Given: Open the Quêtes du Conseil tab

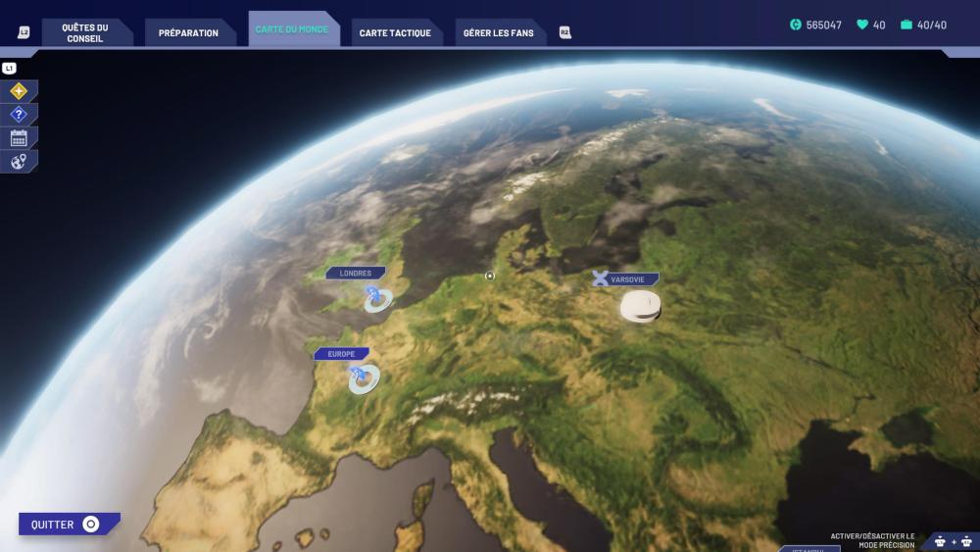Looking at the screenshot, I should point(86,32).
